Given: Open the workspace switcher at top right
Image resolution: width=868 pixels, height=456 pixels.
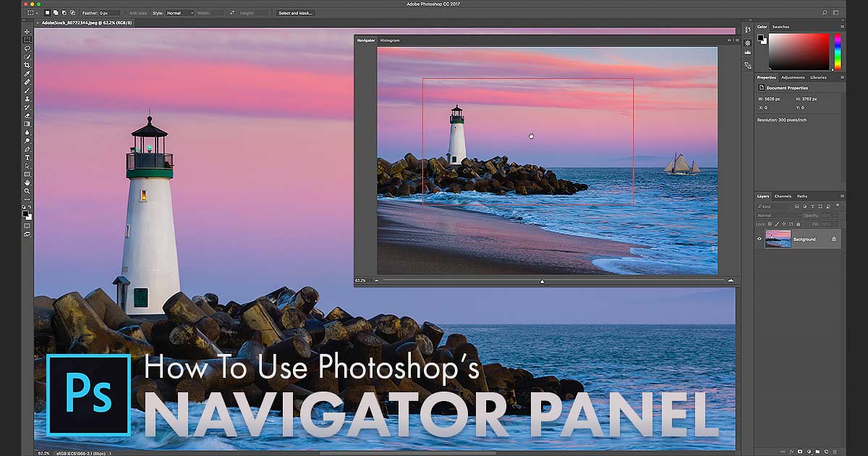Looking at the screenshot, I should click(835, 12).
